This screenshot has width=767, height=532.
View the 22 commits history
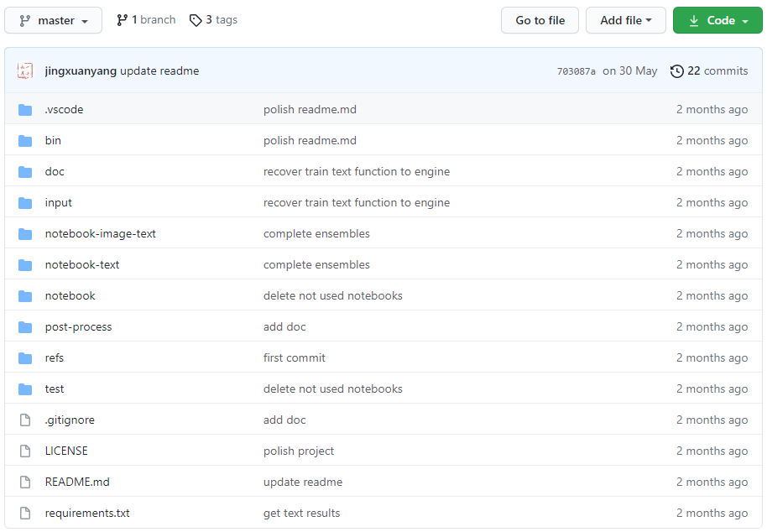[717, 70]
